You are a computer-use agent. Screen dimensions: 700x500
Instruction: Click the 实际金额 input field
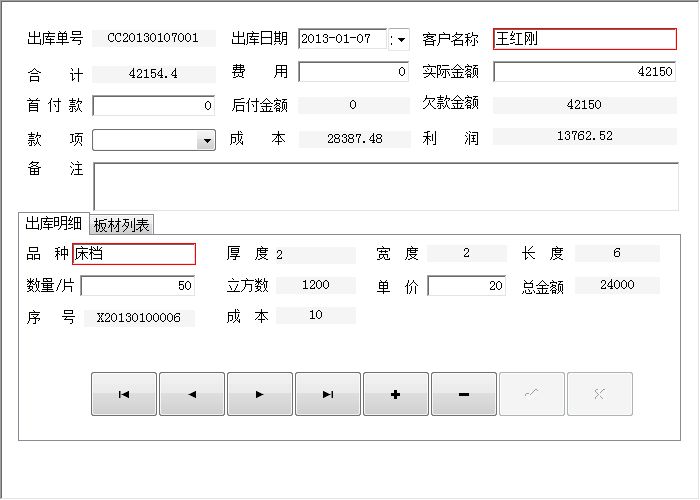tap(585, 73)
